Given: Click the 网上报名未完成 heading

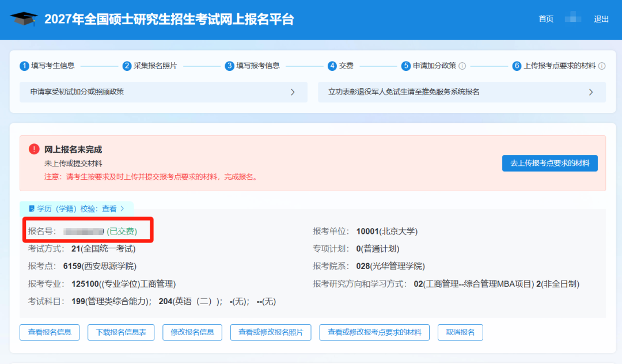Looking at the screenshot, I should [x=73, y=150].
